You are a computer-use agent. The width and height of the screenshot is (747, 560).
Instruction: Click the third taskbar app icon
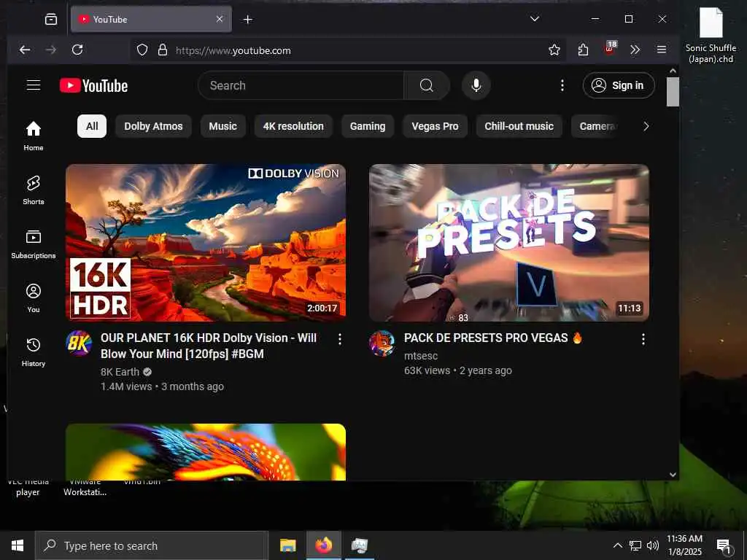tap(360, 545)
